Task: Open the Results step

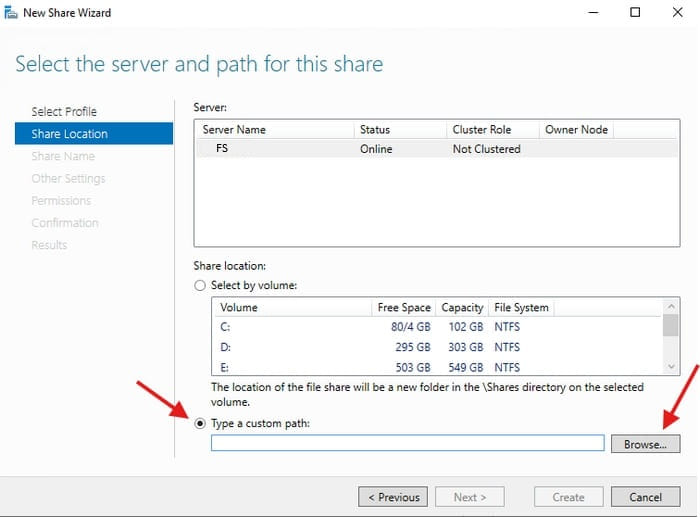Action: click(49, 245)
